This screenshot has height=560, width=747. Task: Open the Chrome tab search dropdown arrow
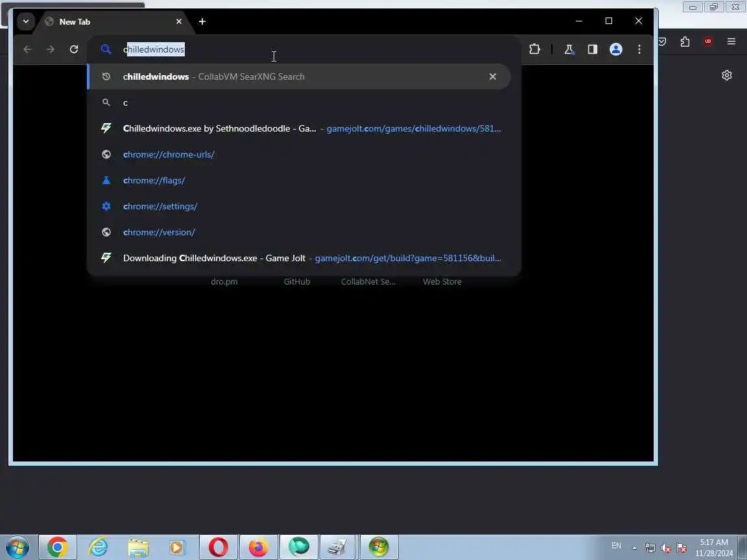pyautogui.click(x=26, y=21)
